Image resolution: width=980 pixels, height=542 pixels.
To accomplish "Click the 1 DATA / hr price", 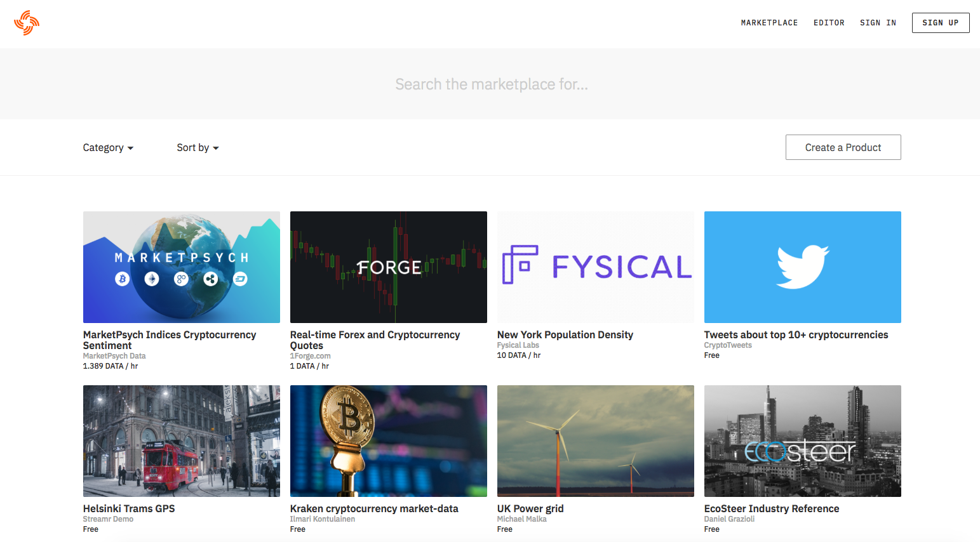I will [x=309, y=366].
